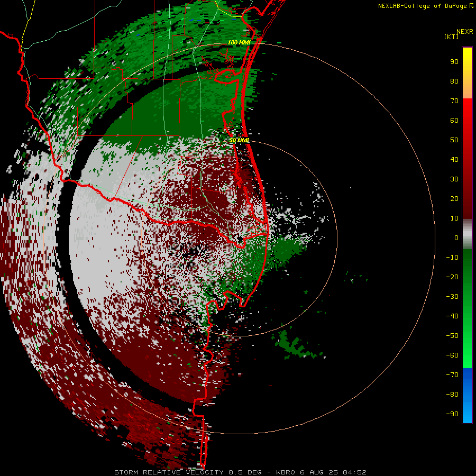Select the -60 scale value
This screenshot has width=476, height=476.
click(x=452, y=355)
